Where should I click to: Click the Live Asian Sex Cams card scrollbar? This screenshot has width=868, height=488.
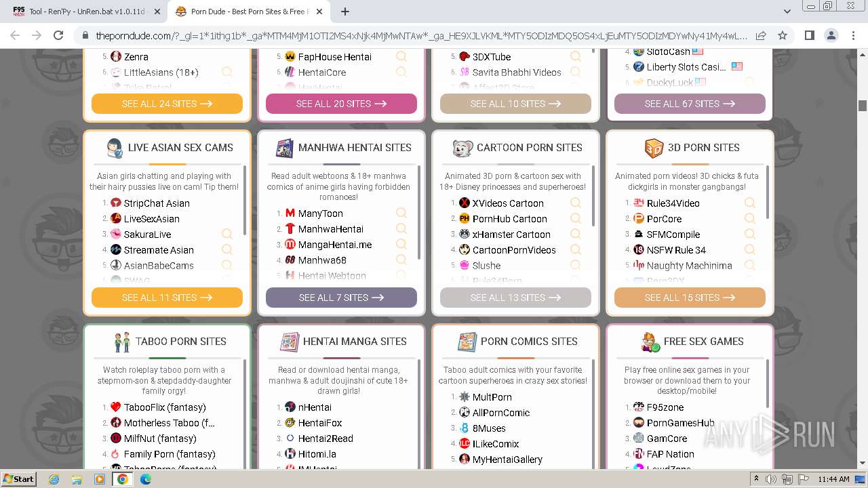coord(245,200)
